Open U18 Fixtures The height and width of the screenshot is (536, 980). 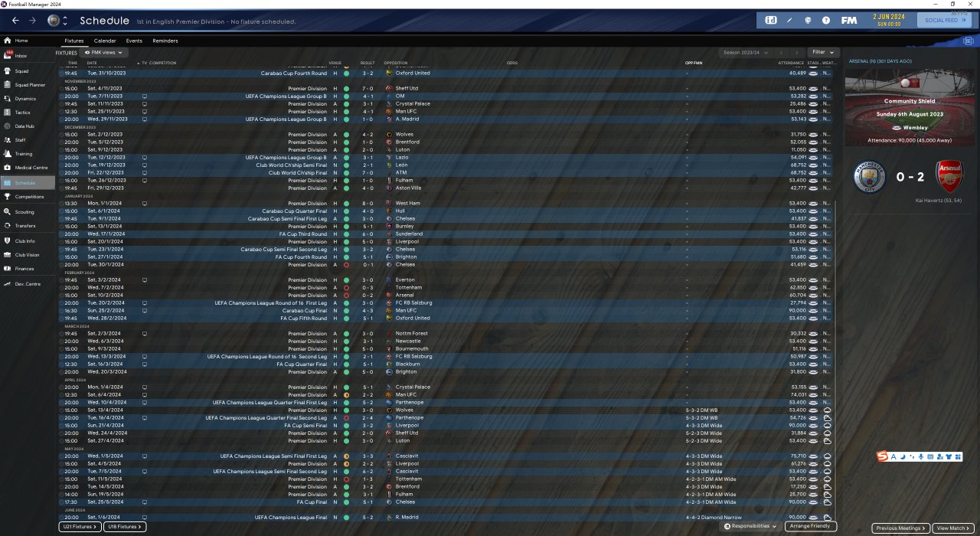(x=124, y=527)
